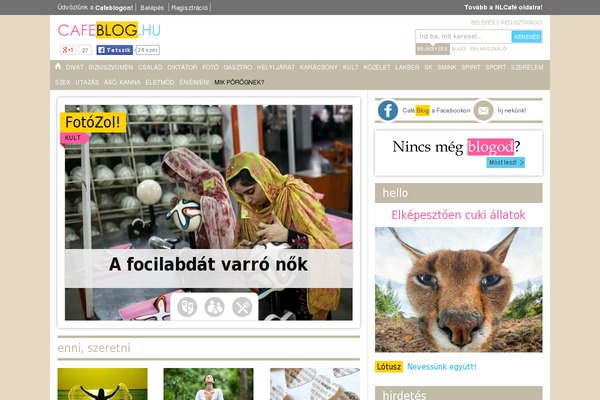
Task: Select the family slider icon
Action: pyautogui.click(x=214, y=307)
